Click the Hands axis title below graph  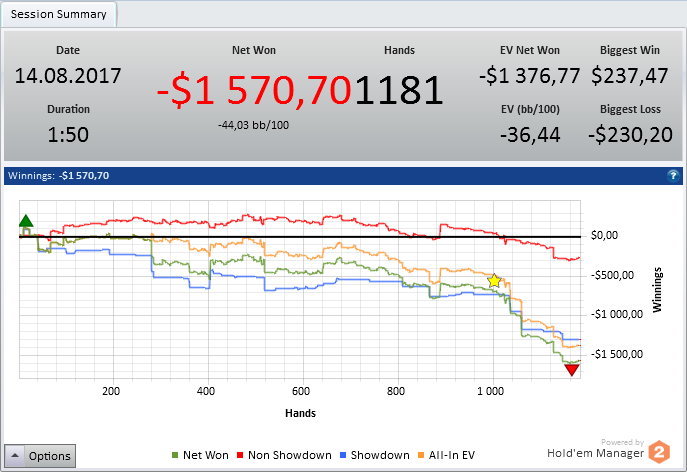coord(301,413)
